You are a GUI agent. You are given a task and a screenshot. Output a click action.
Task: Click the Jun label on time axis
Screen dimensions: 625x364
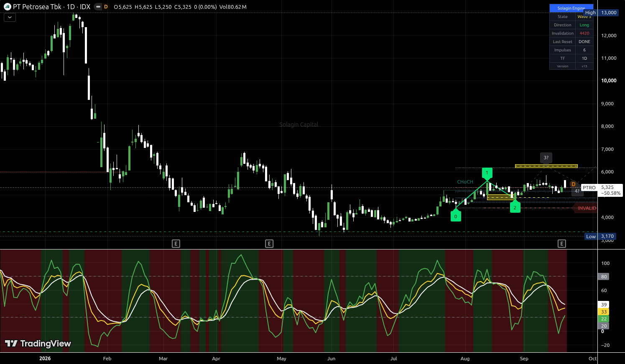pyautogui.click(x=331, y=359)
